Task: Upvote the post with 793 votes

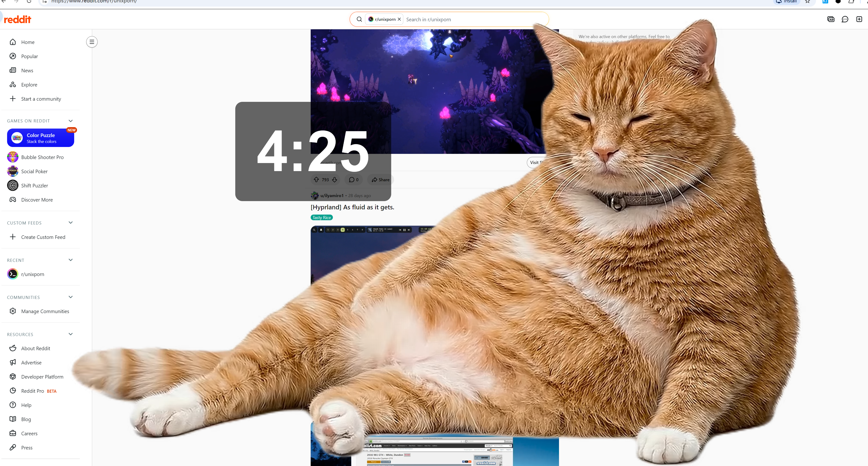Action: (316, 180)
